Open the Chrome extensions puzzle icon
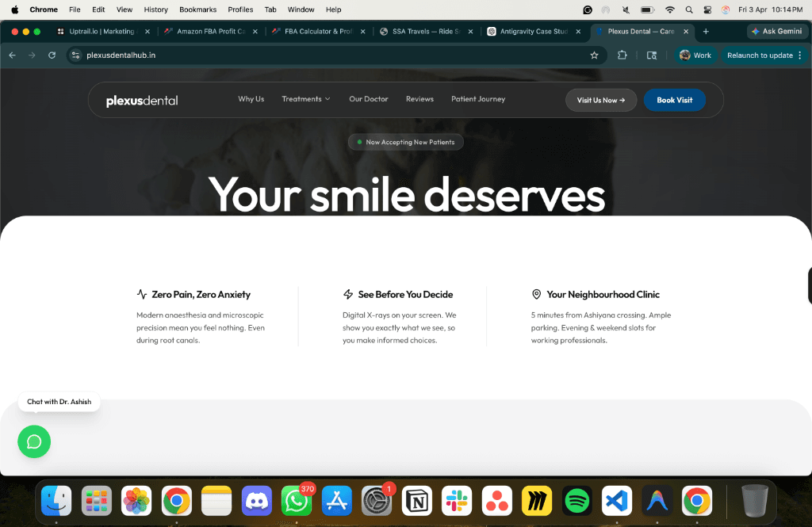The image size is (812, 527). 622,55
